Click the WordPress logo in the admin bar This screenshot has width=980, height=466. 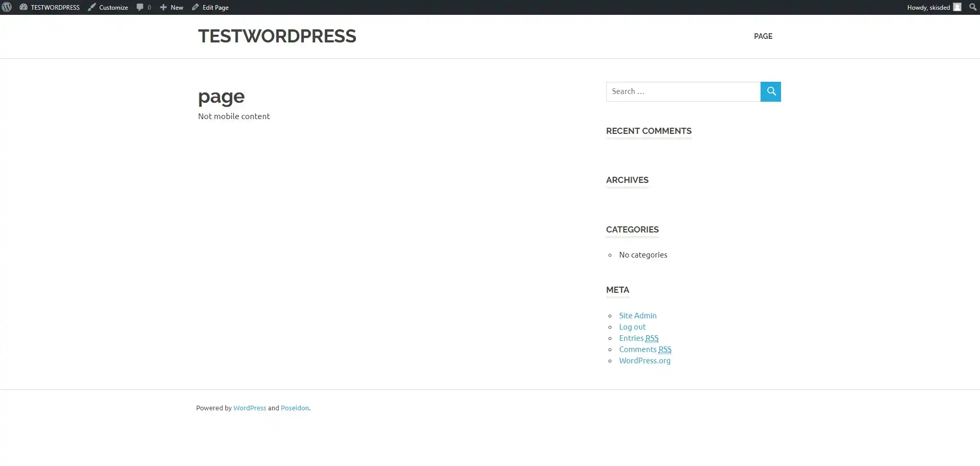point(7,7)
